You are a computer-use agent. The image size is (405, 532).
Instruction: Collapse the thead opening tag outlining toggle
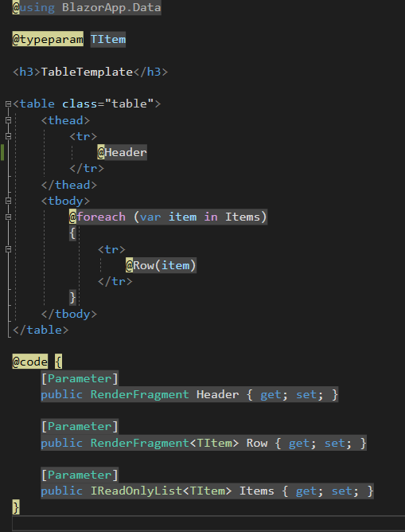point(9,120)
